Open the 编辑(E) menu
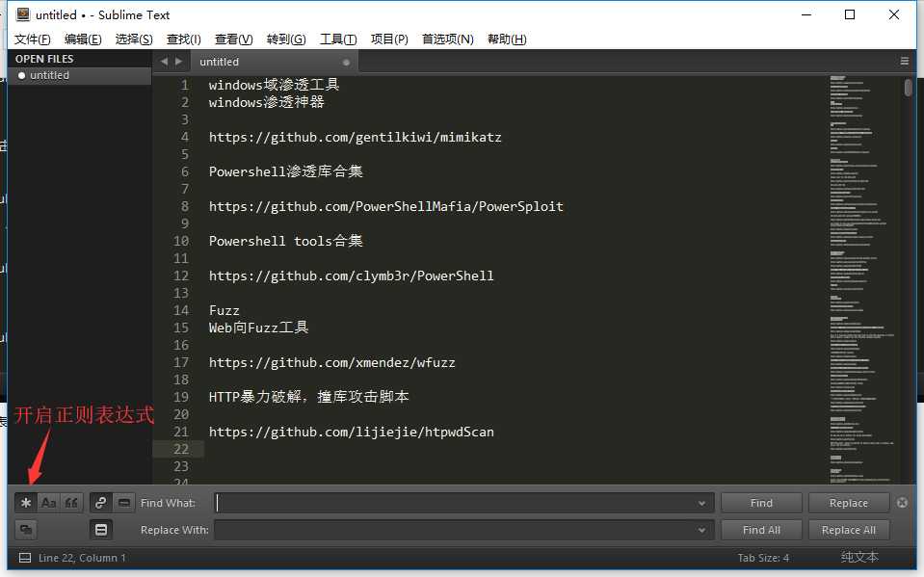Image resolution: width=924 pixels, height=577 pixels. (83, 39)
